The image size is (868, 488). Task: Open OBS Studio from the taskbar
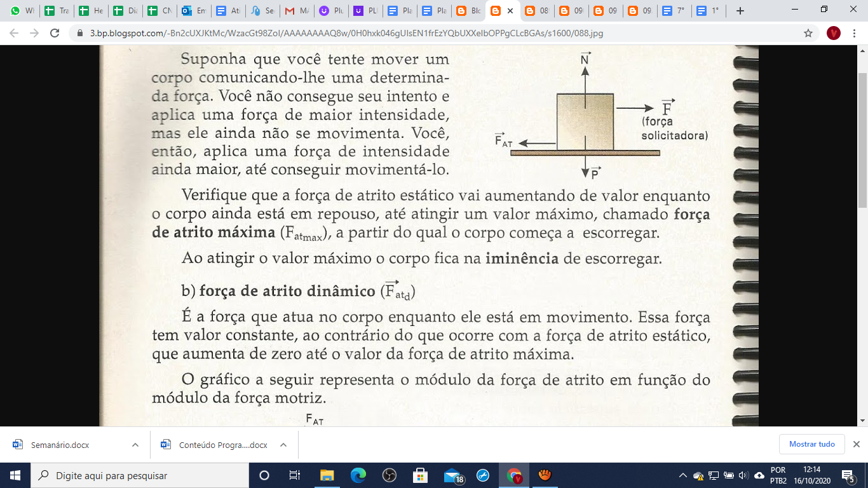click(x=390, y=475)
